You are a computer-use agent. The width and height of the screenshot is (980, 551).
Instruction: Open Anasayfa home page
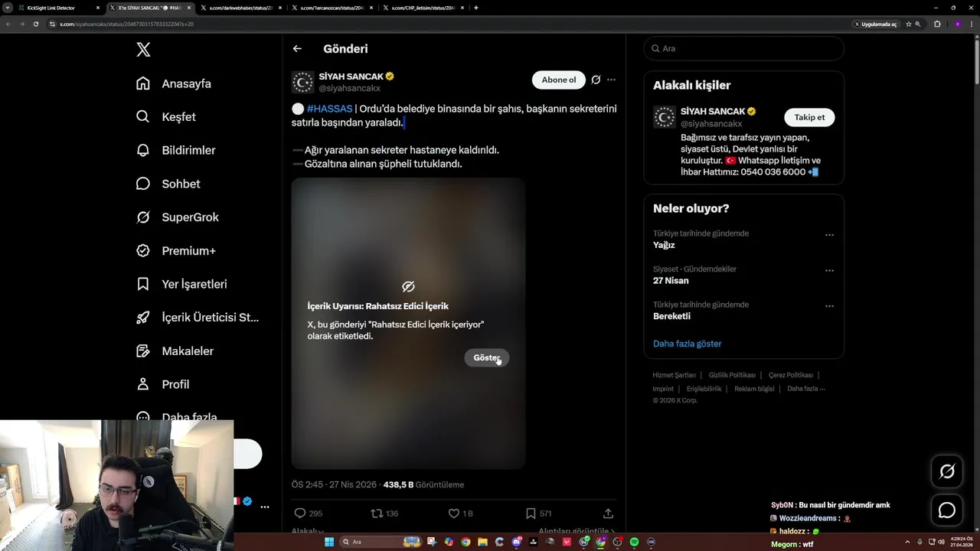point(174,83)
